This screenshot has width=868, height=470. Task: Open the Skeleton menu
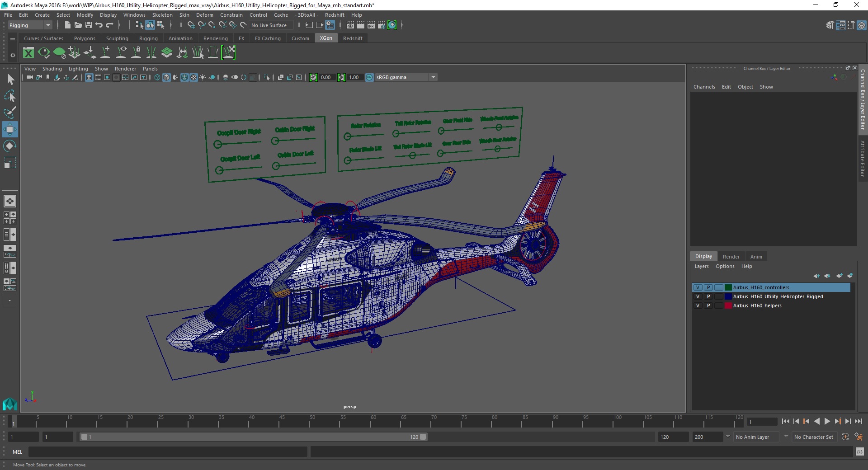(162, 15)
